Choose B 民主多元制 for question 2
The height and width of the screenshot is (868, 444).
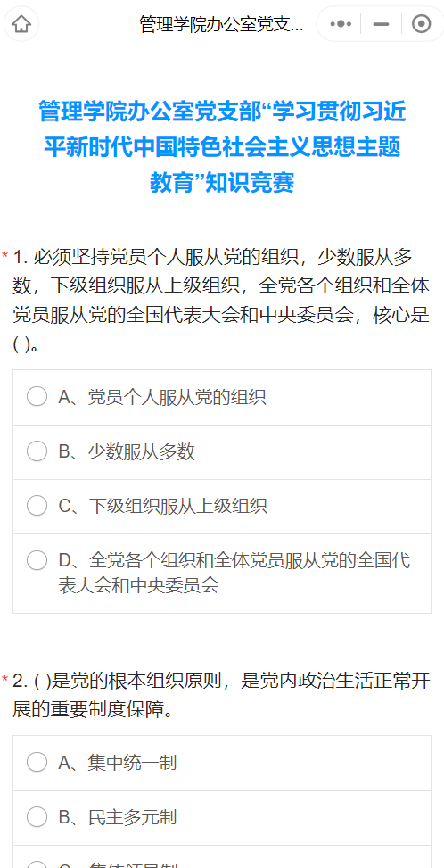[222, 817]
